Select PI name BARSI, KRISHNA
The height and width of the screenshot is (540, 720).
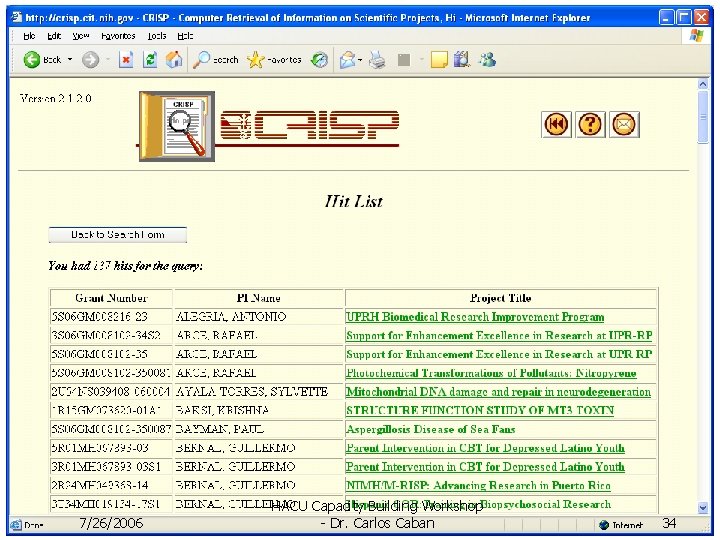[223, 411]
